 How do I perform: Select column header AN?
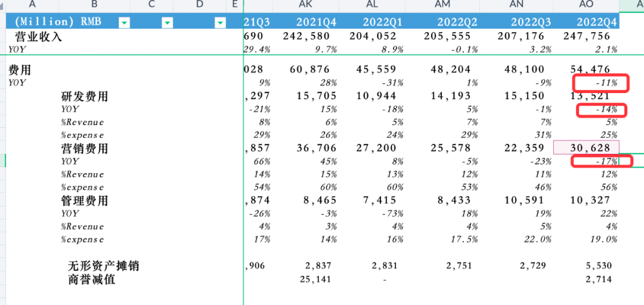[516, 5]
